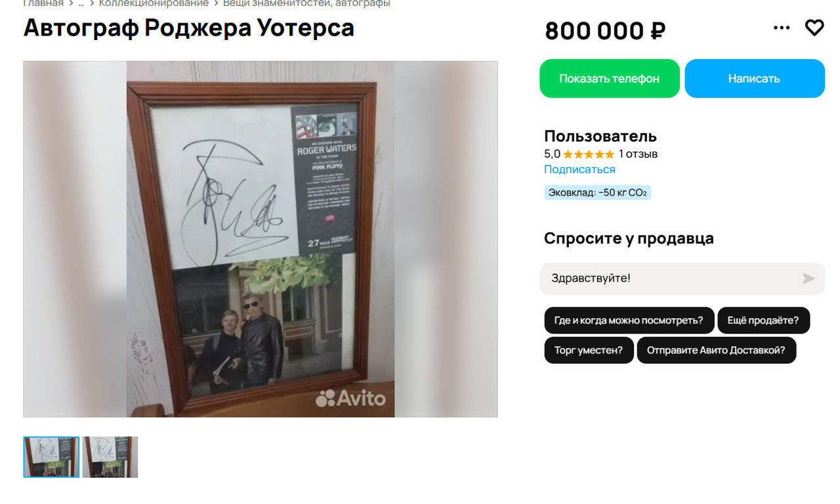This screenshot has height=504, width=840.
Task: Open the collapsed breadcrumb ellipsis
Action: click(x=81, y=3)
